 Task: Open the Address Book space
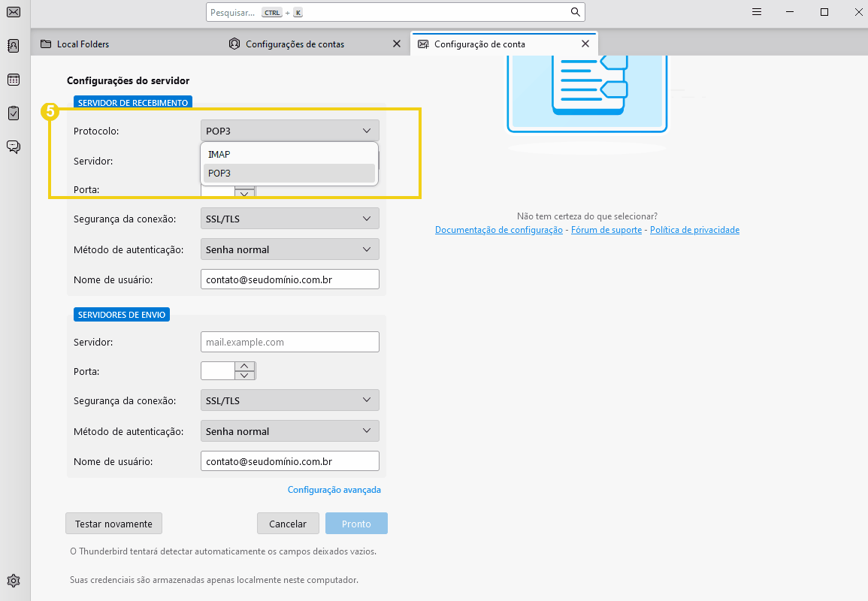(x=13, y=46)
